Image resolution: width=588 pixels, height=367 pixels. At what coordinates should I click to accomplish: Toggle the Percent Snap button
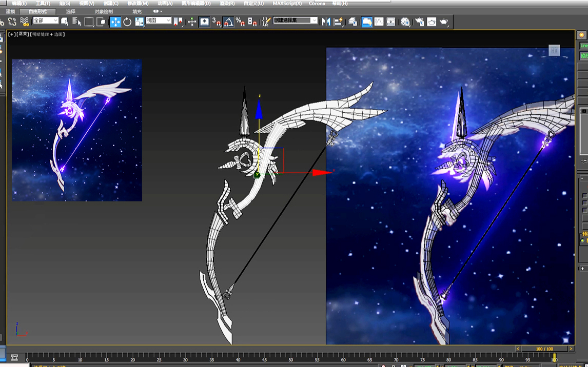point(240,22)
